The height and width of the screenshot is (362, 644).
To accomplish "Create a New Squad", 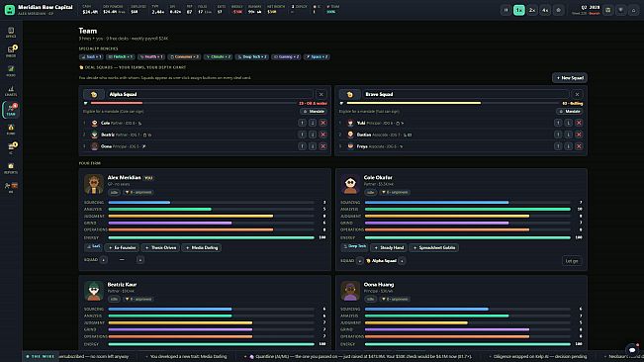I will [x=570, y=78].
